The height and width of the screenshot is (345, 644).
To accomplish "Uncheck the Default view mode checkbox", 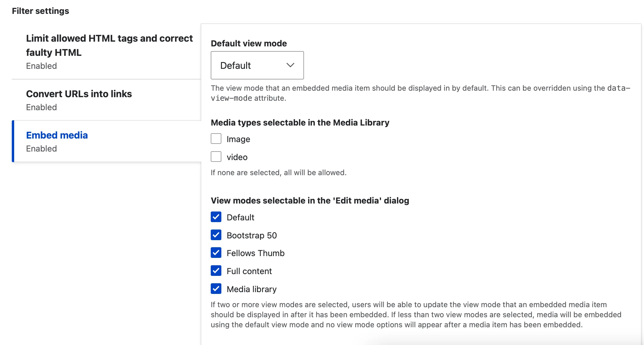I will pos(216,217).
